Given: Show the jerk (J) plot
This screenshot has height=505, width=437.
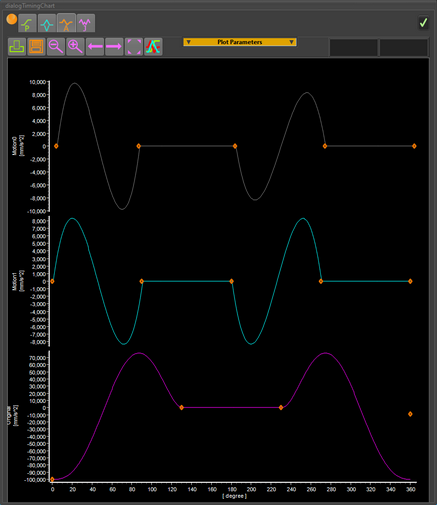Looking at the screenshot, I should (85, 23).
